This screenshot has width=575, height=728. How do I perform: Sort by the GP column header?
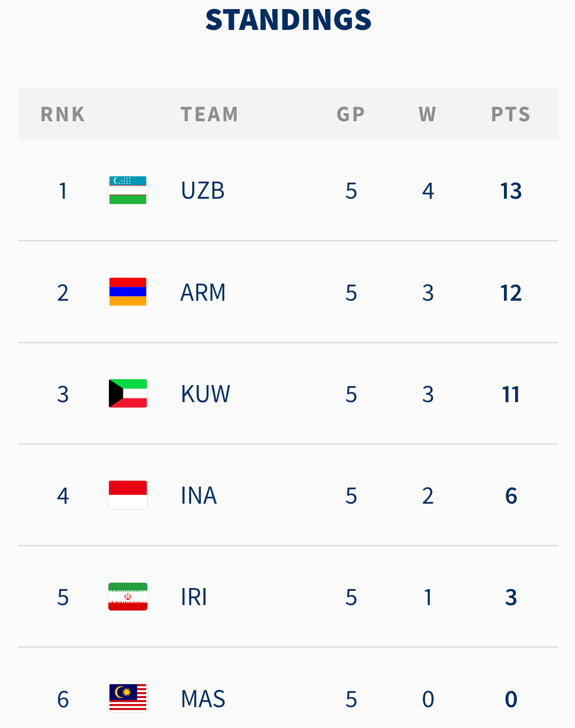351,114
